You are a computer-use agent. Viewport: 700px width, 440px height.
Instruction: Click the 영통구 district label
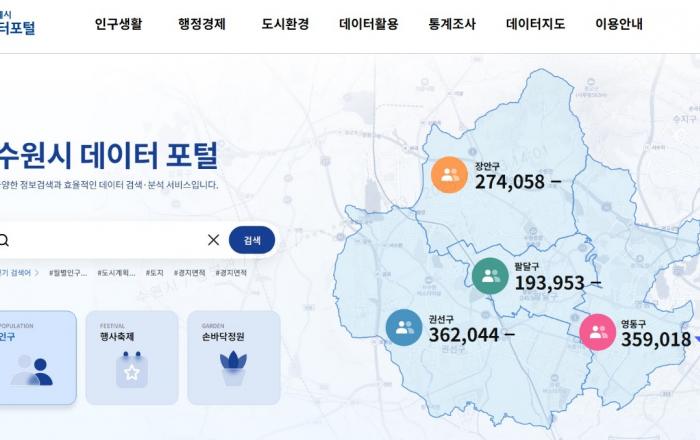[633, 324]
